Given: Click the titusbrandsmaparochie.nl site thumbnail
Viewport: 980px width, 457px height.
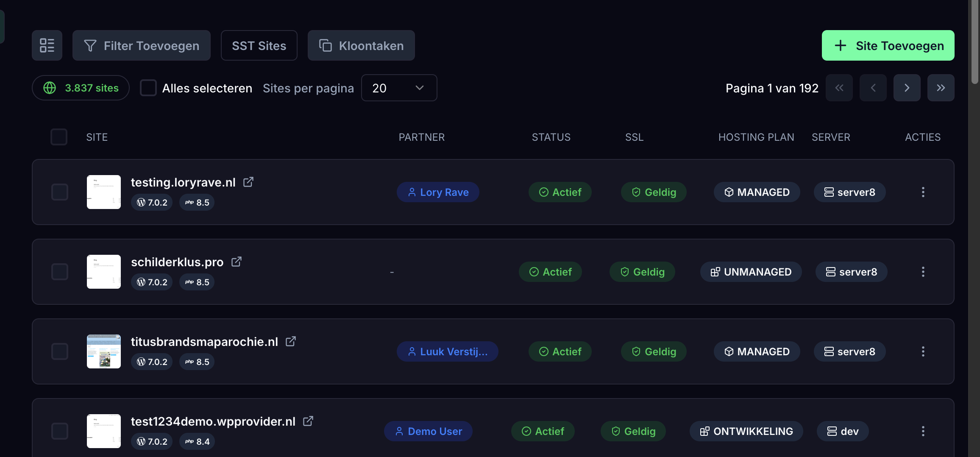Looking at the screenshot, I should pos(104,351).
